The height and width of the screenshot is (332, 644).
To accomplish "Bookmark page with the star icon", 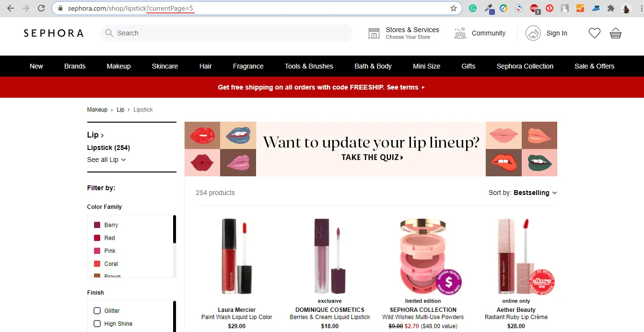I will point(454,8).
